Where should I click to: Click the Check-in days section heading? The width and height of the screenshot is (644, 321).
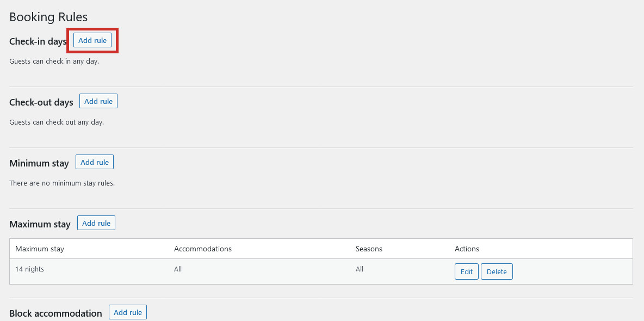coord(38,41)
